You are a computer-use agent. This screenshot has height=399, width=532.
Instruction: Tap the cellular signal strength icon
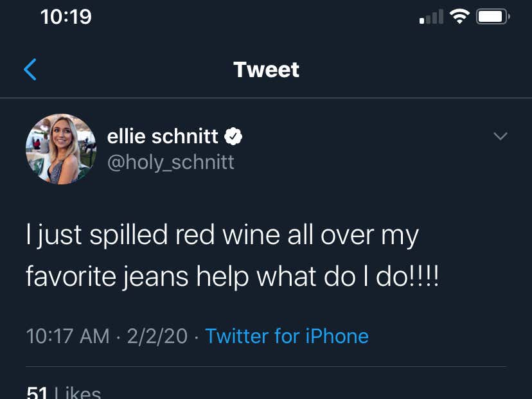click(x=429, y=16)
